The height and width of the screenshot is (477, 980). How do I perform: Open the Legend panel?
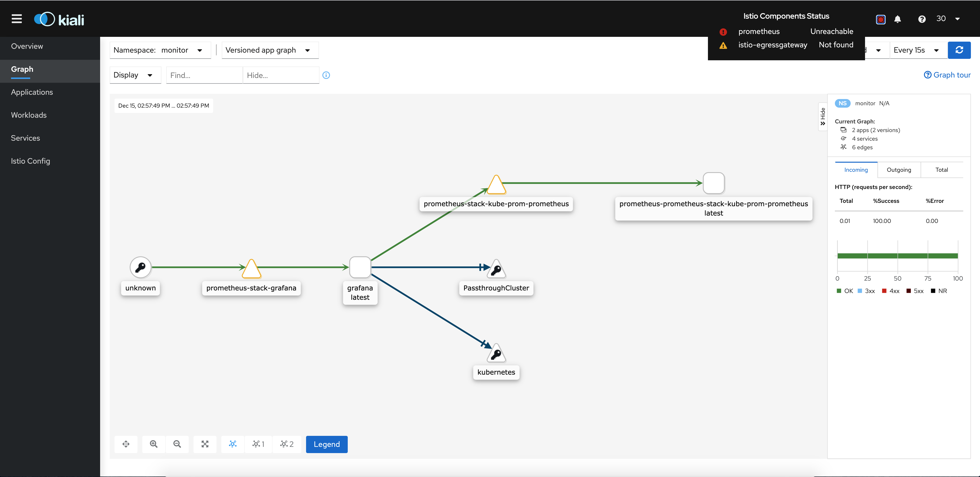pos(326,444)
